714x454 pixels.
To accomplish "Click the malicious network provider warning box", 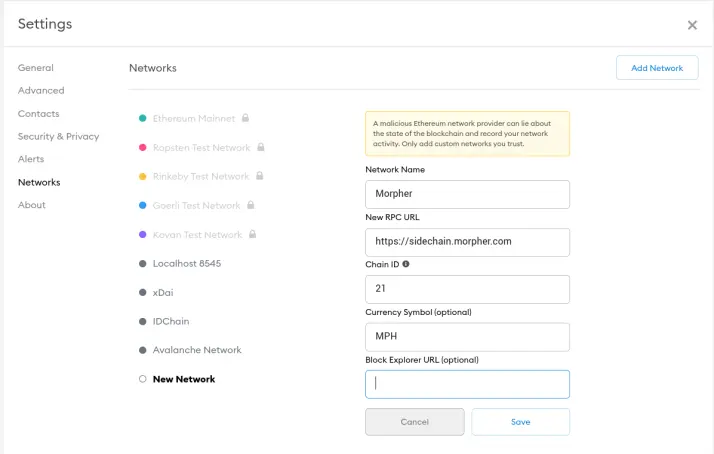I will (467, 133).
